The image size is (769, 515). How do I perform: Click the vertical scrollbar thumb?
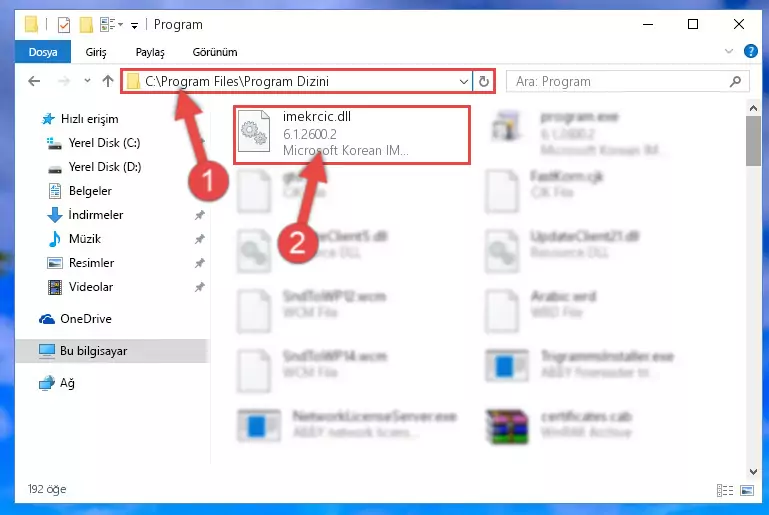(753, 141)
